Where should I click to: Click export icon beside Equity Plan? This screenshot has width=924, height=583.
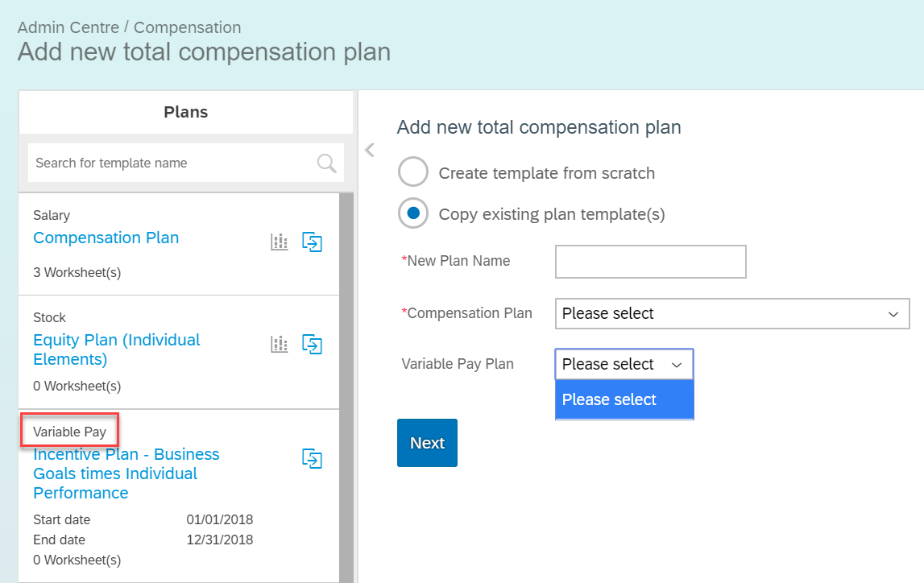(x=313, y=345)
